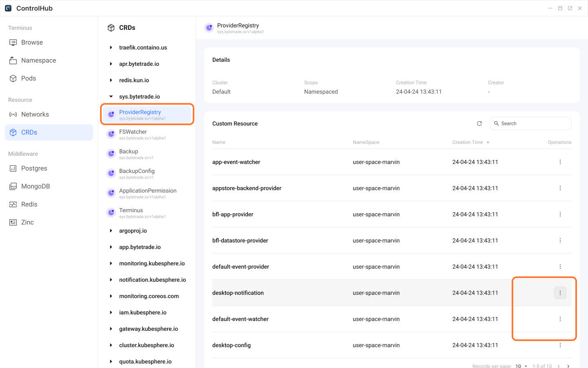Screen dimensions: 588x368
Task: Open the Redis middleware page
Action: point(29,204)
